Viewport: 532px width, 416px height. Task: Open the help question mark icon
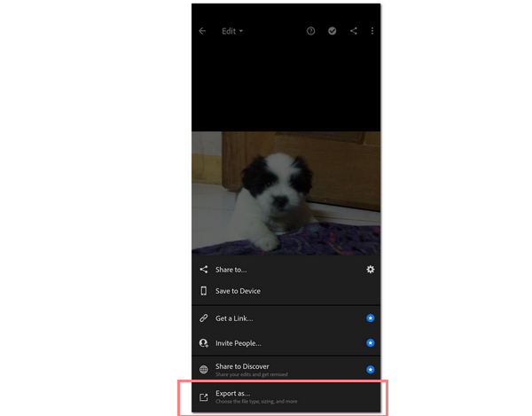point(311,31)
